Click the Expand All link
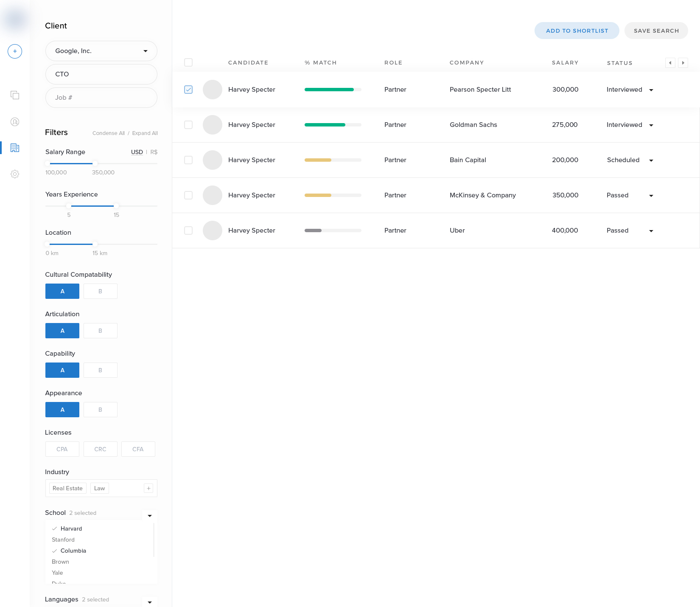 pos(145,133)
